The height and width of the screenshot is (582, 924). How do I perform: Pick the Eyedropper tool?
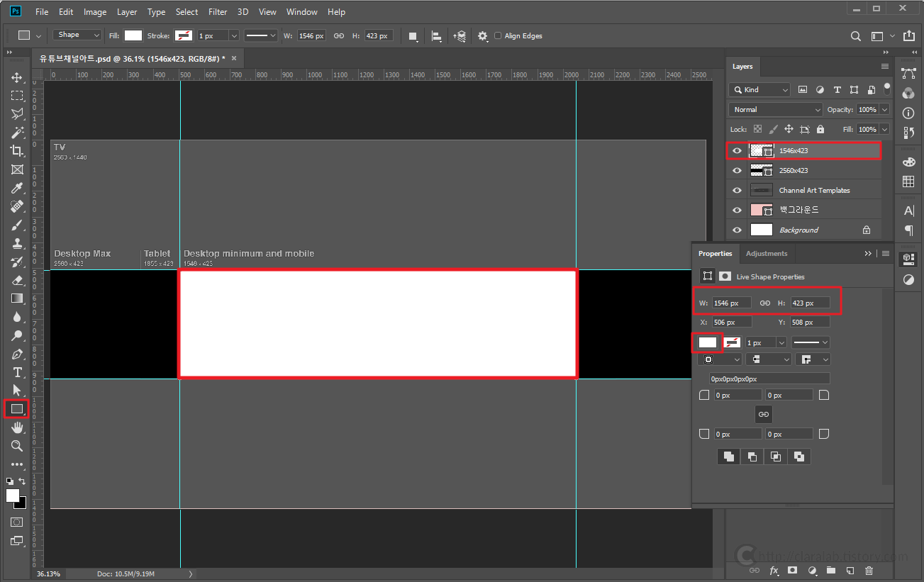(x=17, y=188)
